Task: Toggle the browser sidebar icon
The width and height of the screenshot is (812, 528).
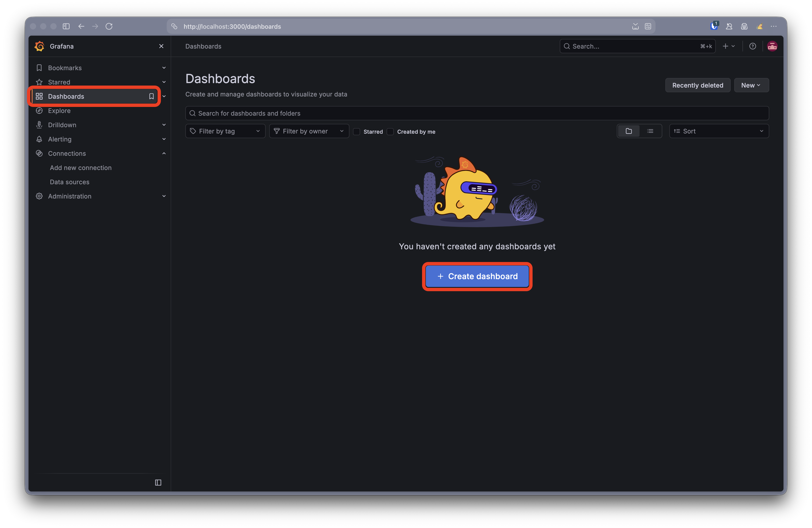Action: (66, 26)
